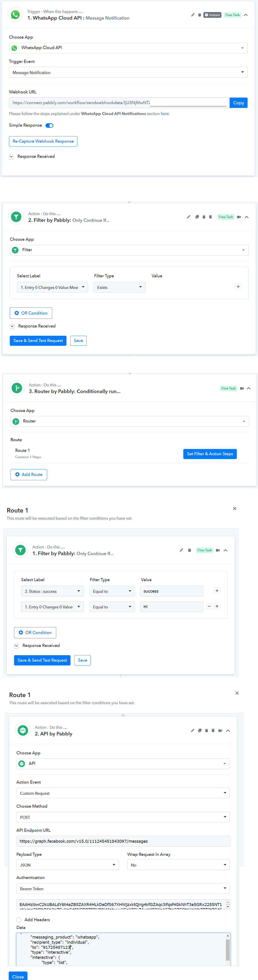Click duplicate icon on API by Pabbly step
The height and width of the screenshot is (980, 258).
click(200, 731)
